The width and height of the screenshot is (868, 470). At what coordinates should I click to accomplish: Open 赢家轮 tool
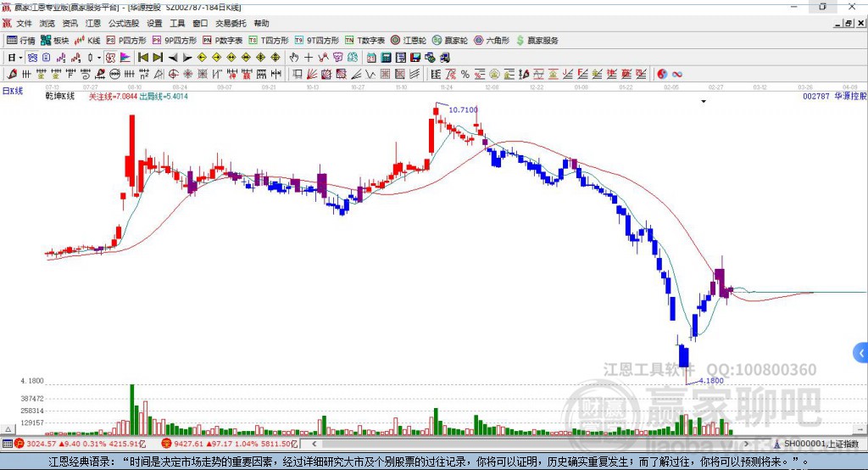click(450, 41)
